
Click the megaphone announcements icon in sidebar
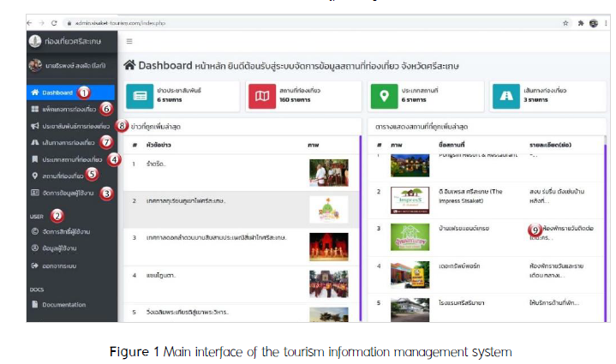(34, 126)
